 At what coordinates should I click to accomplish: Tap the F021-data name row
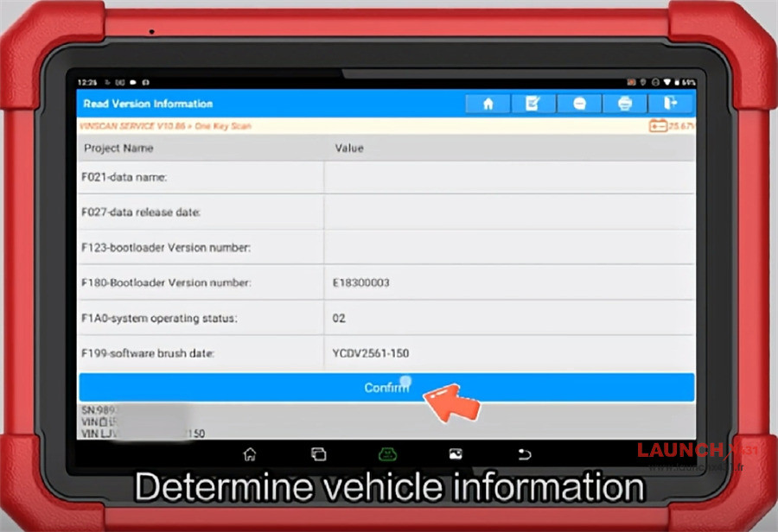386,177
